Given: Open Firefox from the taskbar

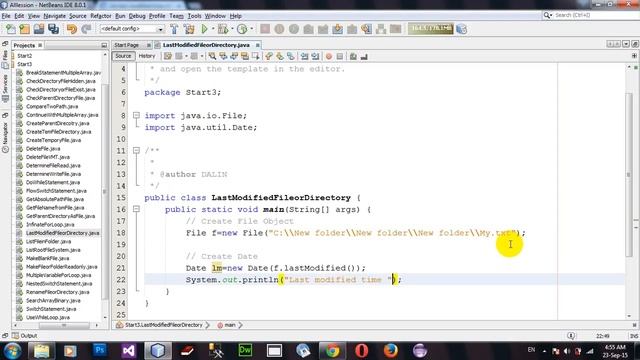Looking at the screenshot, I should coord(391,351).
